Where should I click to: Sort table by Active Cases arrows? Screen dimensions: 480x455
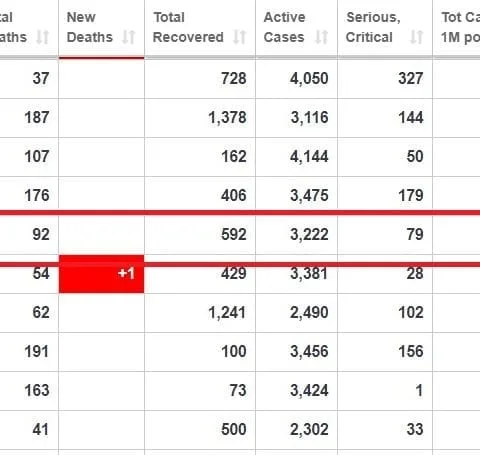pos(322,37)
